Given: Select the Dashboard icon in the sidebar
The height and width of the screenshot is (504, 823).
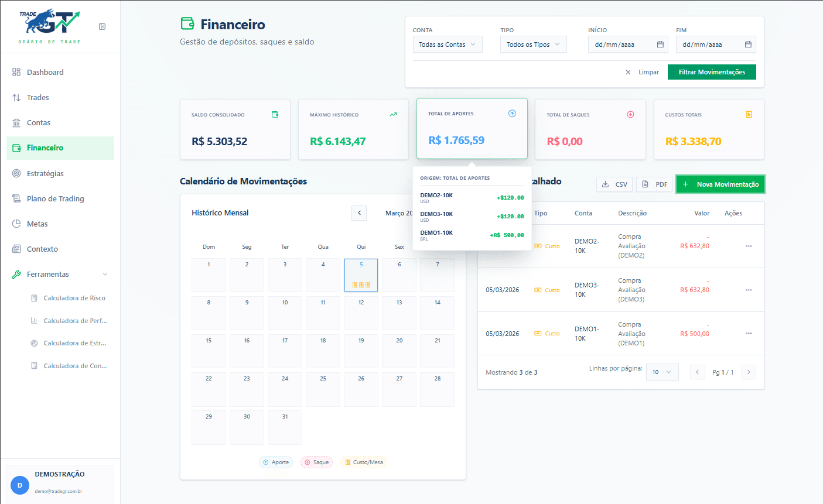Looking at the screenshot, I should pyautogui.click(x=17, y=72).
